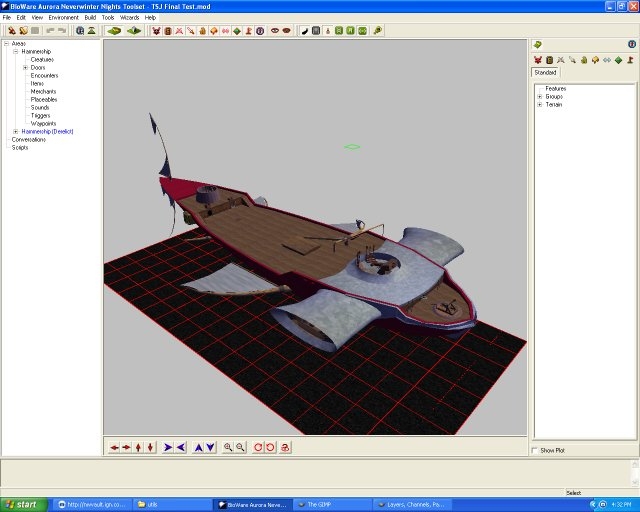Select Conversations in the module tree
Viewport: 640px width, 512px height.
pos(29,140)
